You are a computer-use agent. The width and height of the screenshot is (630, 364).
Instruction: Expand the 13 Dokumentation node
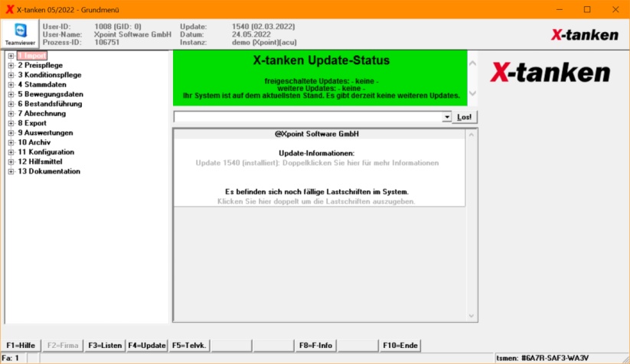click(11, 171)
